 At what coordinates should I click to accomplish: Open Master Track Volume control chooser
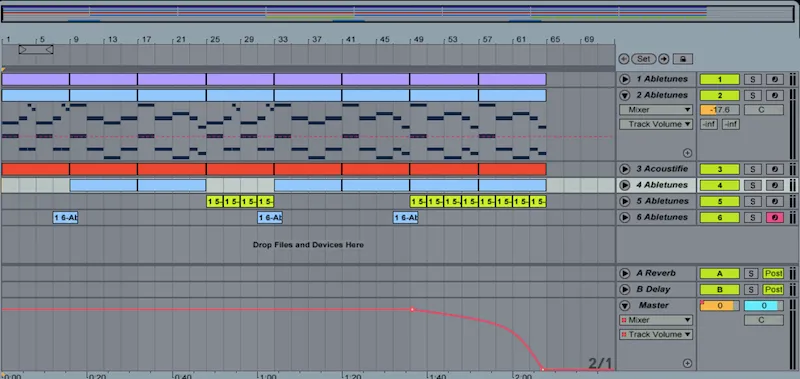pyautogui.click(x=656, y=335)
